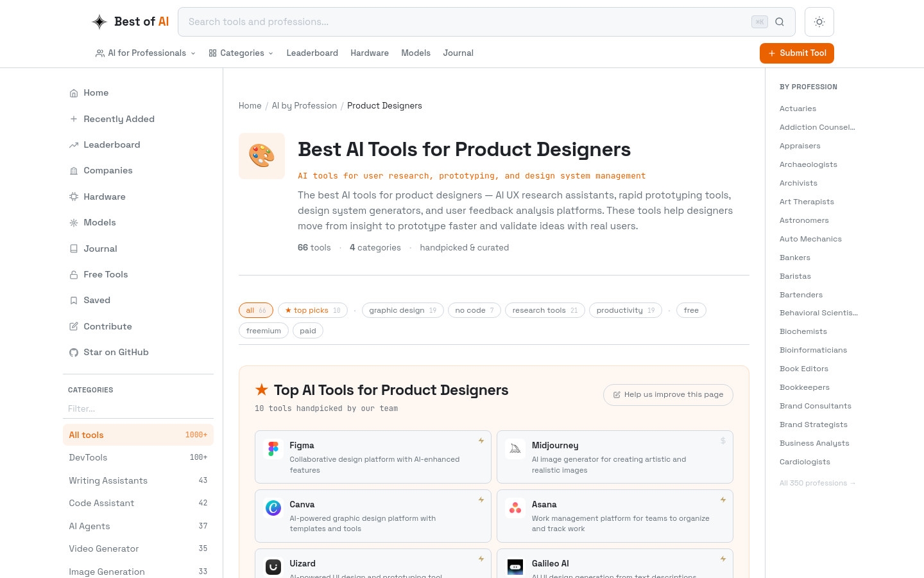The width and height of the screenshot is (924, 578).
Task: Click the dollar badge on Midjourney card
Action: coord(723,441)
